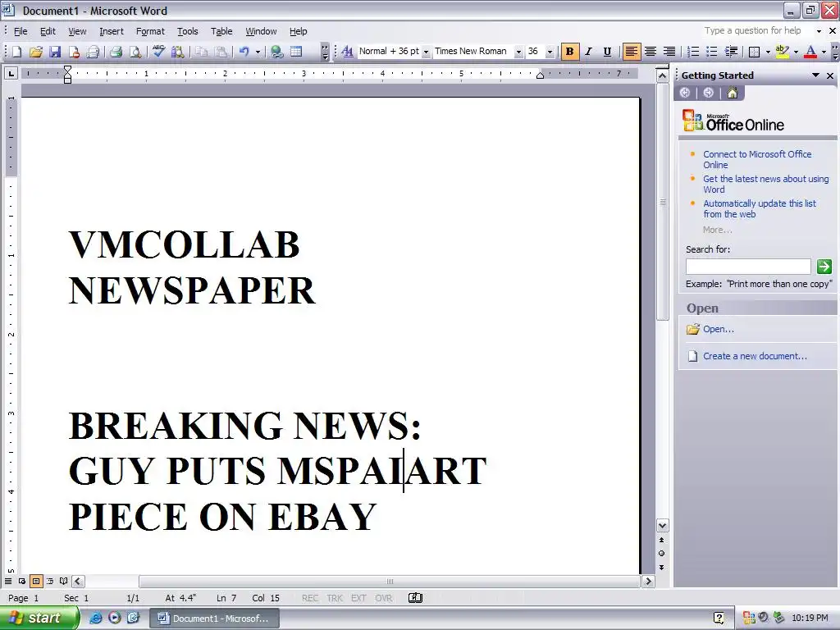Click the E-mail envelope toolbar icon

(x=94, y=52)
